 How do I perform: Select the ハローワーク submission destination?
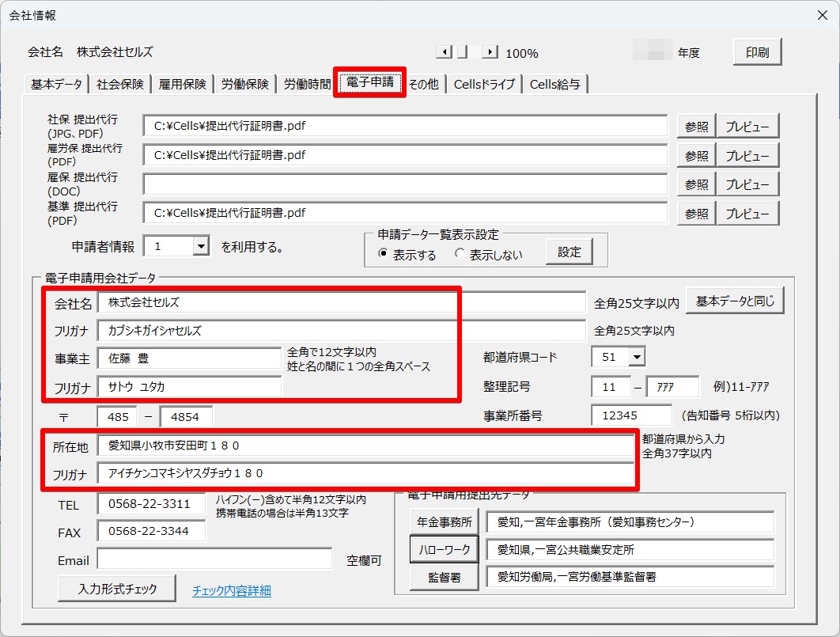(444, 549)
